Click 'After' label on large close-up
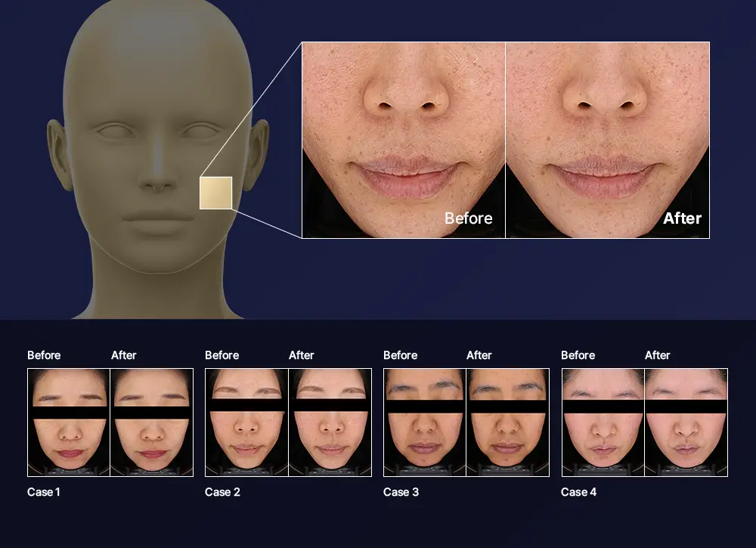Viewport: 756px width, 548px height. click(682, 218)
